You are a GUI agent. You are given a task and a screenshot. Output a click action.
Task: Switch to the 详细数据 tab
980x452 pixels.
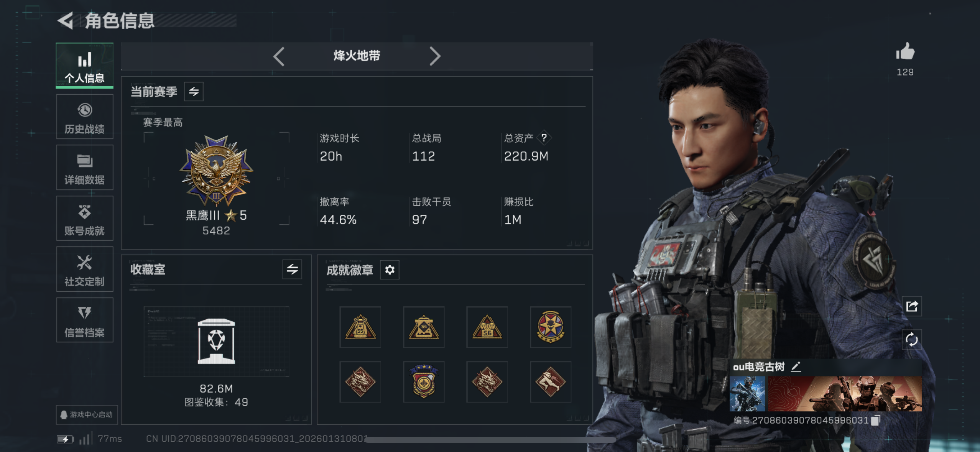[x=85, y=168]
